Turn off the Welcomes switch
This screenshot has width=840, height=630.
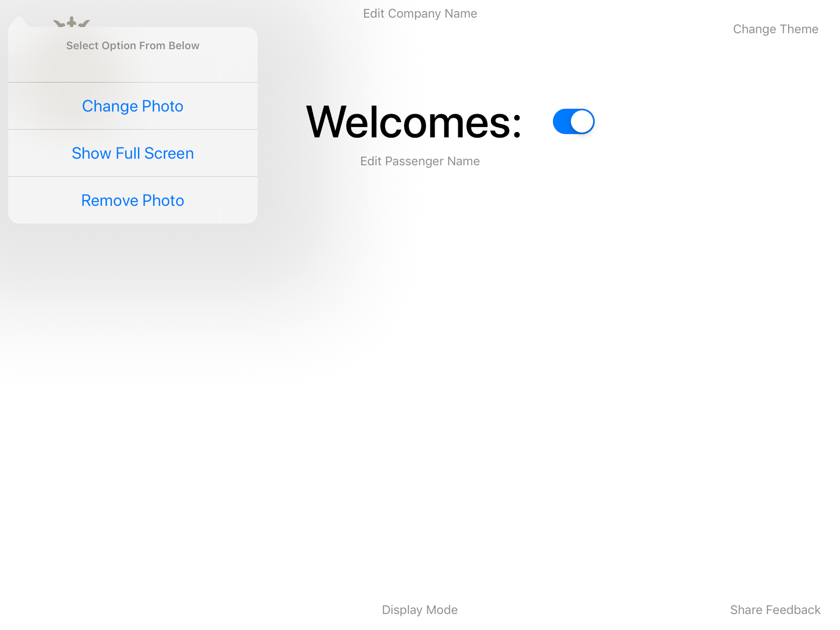click(574, 121)
